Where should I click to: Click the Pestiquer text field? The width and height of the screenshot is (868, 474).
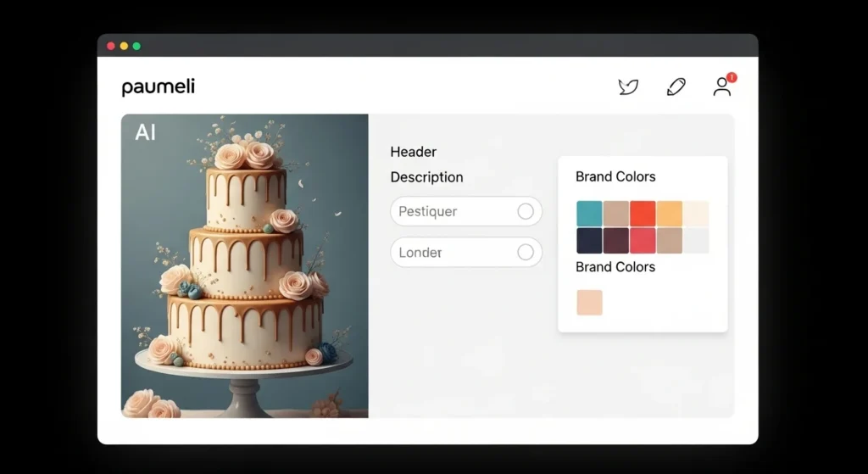(x=449, y=211)
